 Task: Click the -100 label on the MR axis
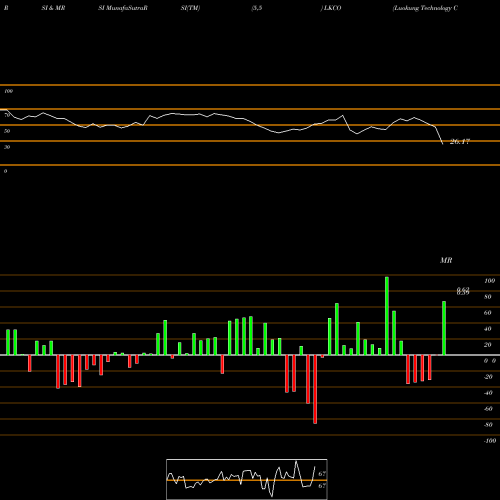[x=490, y=441]
